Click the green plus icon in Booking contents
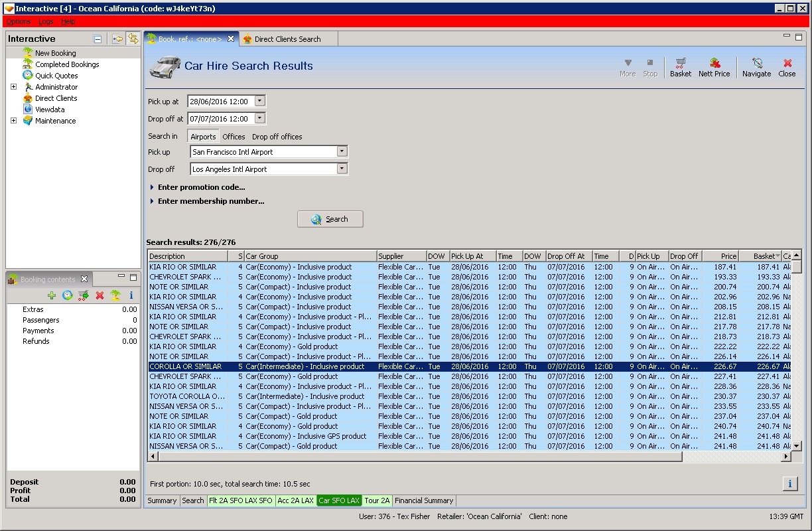Screen dimensions: 812x531 click(52, 295)
